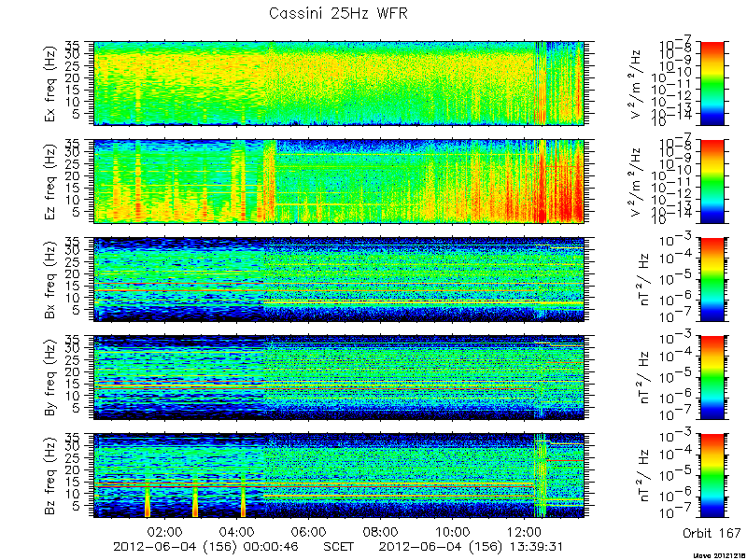Click the 10⁻³ tick on the Bx color bar
747x560 pixels.
tap(677, 240)
